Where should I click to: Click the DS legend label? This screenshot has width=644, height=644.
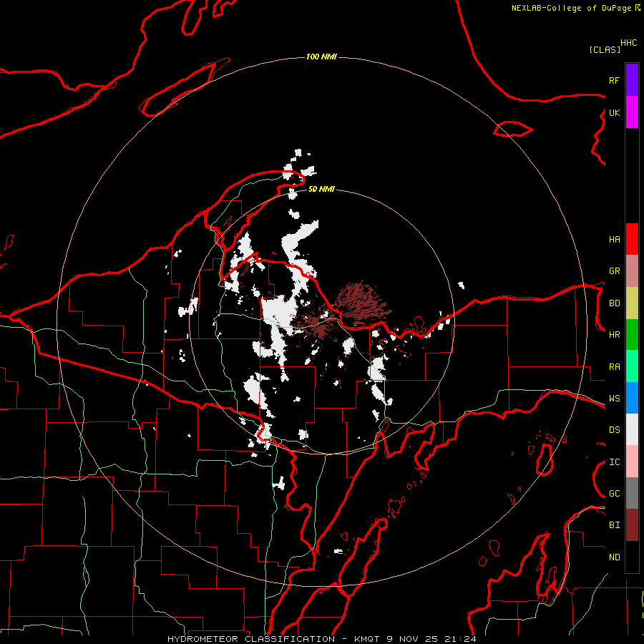[x=614, y=430]
